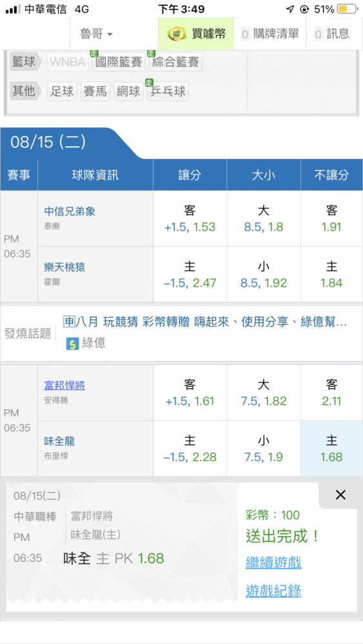The height and width of the screenshot is (644, 363).
Task: Click the 讓分 column header
Action: point(190,175)
